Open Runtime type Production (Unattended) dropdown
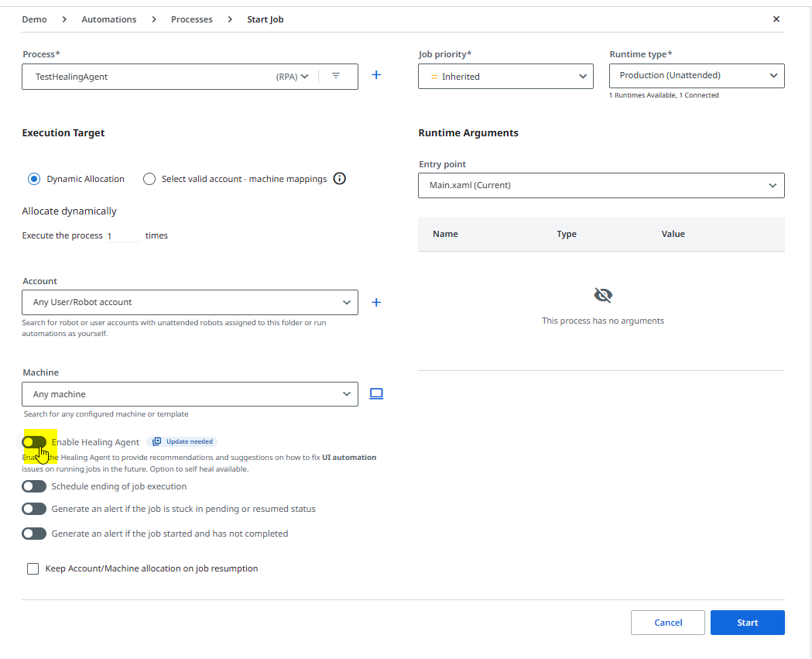 pos(697,76)
